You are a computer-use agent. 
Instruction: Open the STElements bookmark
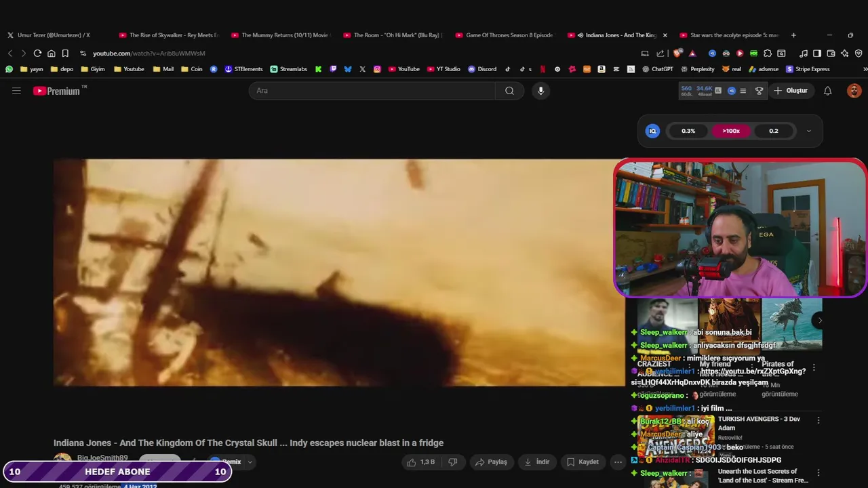243,68
